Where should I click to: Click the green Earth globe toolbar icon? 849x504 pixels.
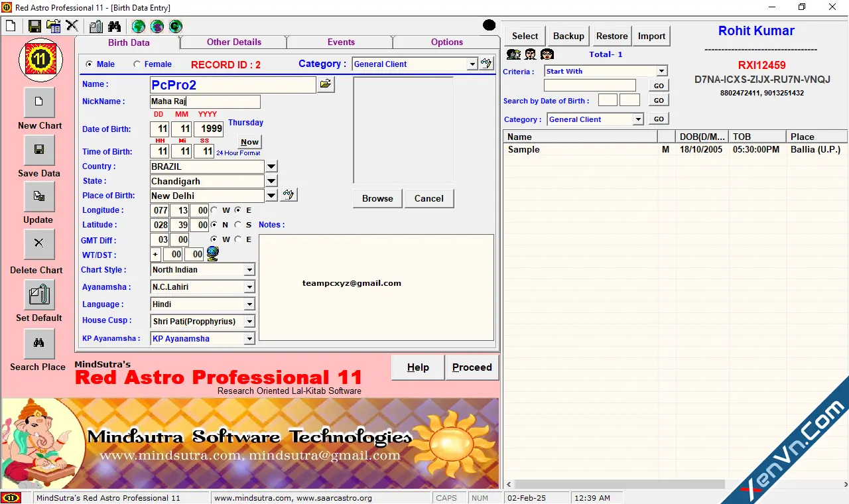click(138, 26)
